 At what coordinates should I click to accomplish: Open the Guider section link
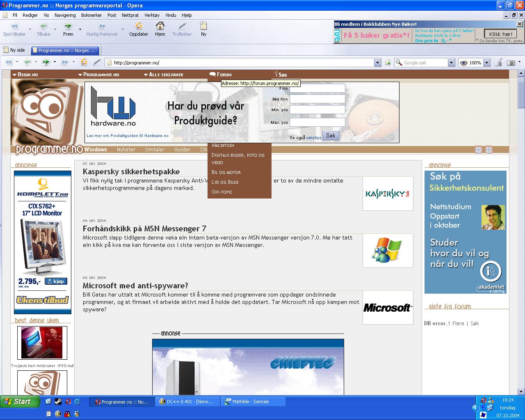(182, 150)
